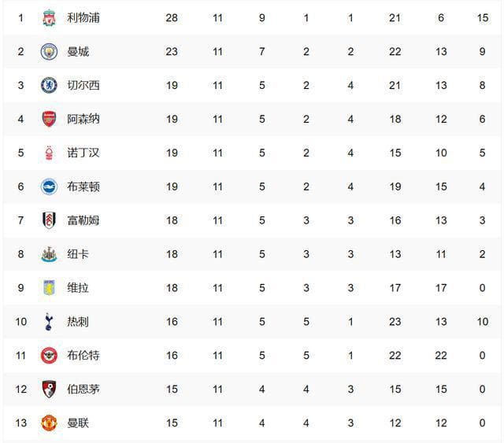Click Liverpool's 28 points value
Viewport: 504px width, 443px height.
(172, 18)
